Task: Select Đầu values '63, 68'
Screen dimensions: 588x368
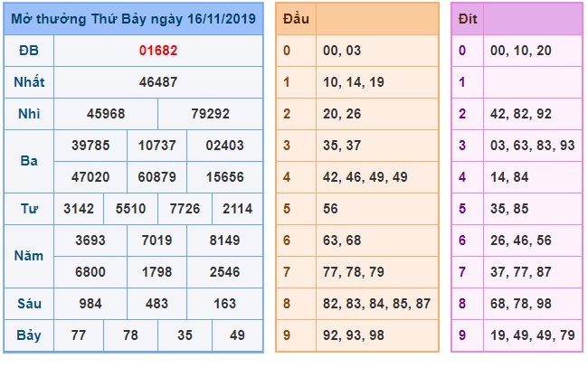Action: click(342, 241)
